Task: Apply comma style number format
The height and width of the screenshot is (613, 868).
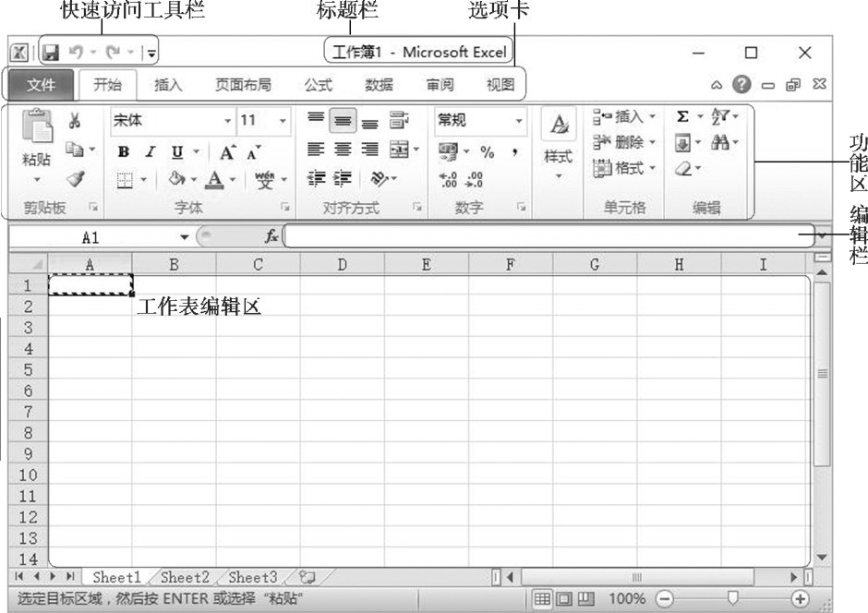Action: [x=515, y=152]
